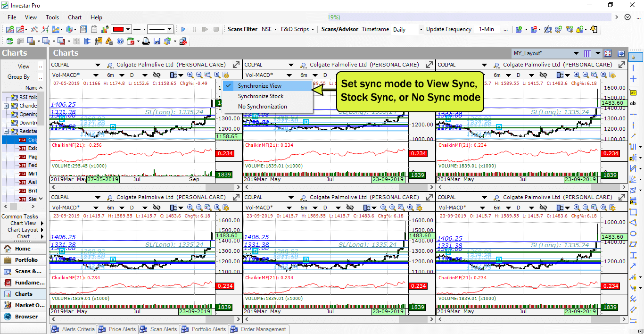Click the Save layout icon
Viewport: 644px width, 334px height.
pos(157,41)
